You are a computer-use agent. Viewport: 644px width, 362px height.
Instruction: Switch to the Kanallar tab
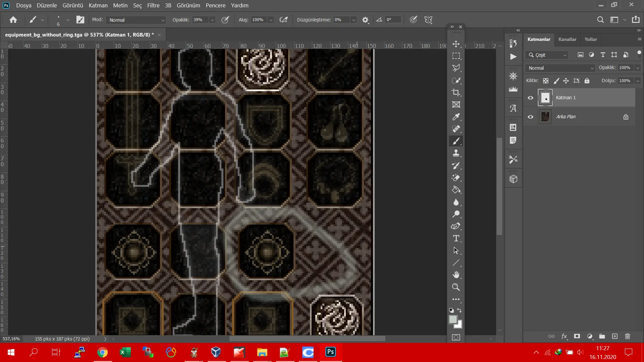coord(567,39)
